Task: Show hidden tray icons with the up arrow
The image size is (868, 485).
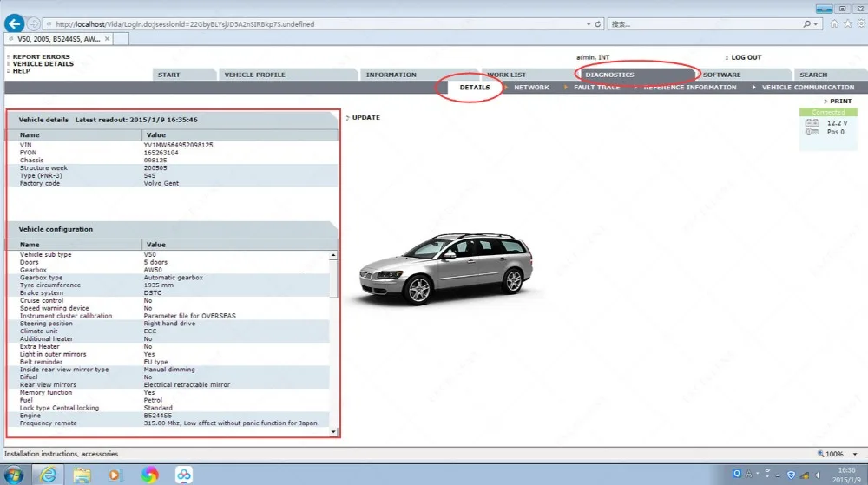Action: [x=778, y=475]
